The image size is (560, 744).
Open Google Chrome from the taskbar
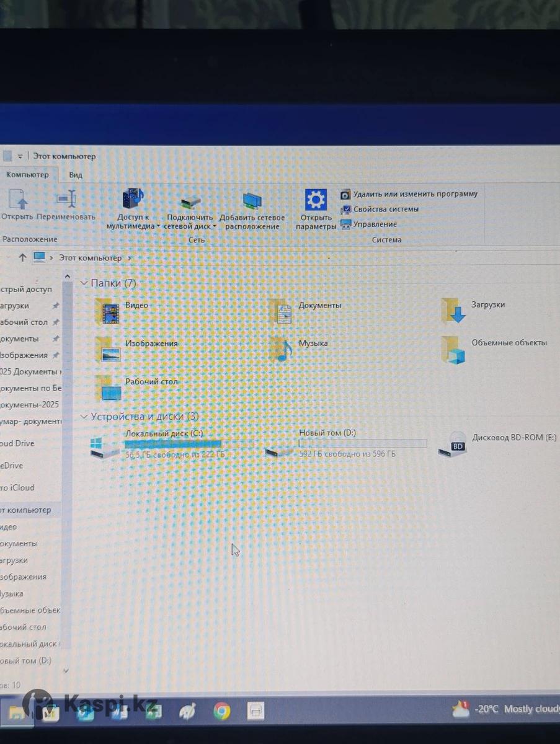pyautogui.click(x=221, y=711)
